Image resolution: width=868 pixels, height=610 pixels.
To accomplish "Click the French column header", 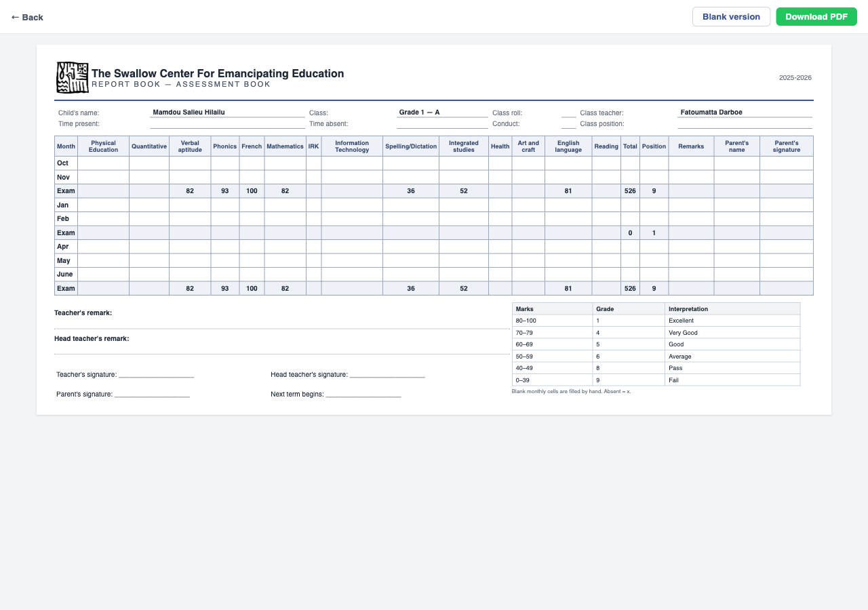I will point(252,146).
